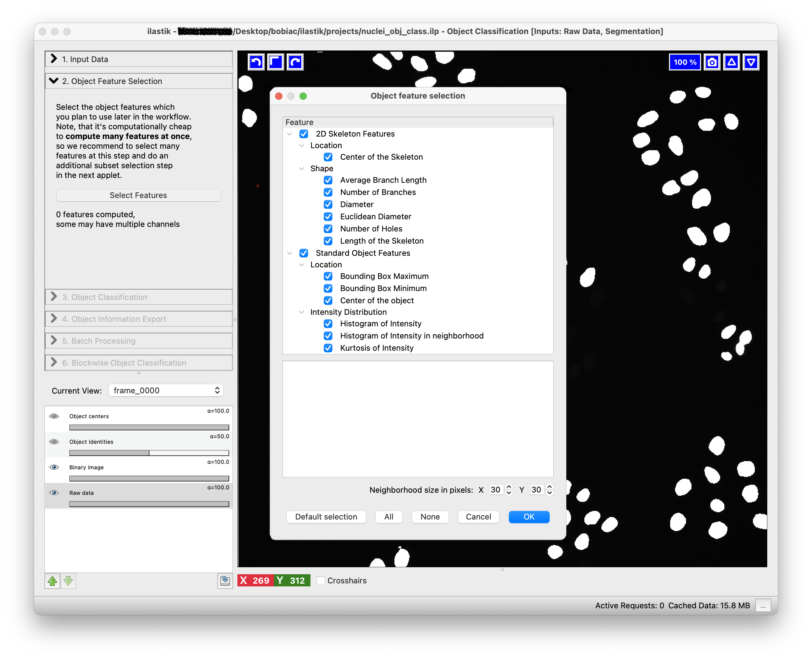Collapse the Intensity Distribution subgroup
Screen dimensions: 812x660
tap(302, 312)
